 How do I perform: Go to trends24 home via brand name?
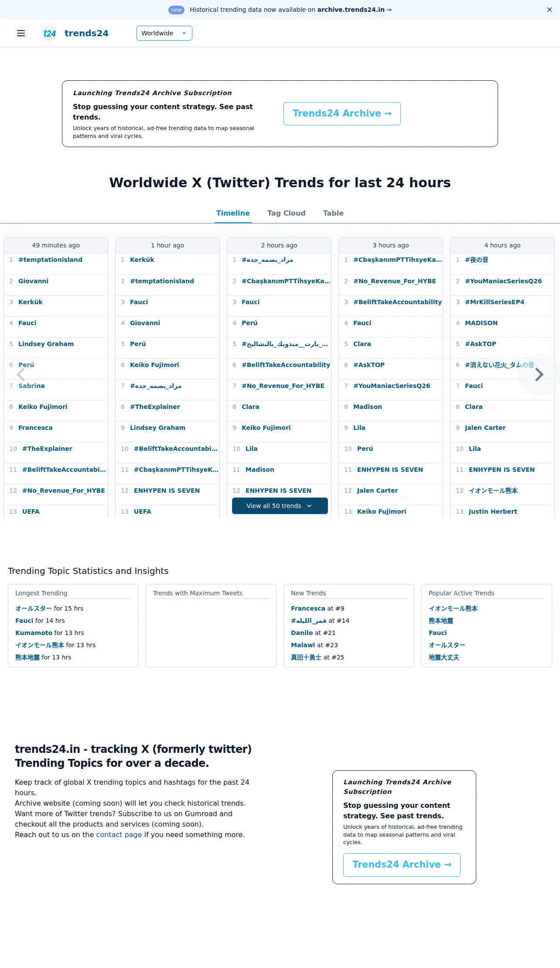coord(86,33)
